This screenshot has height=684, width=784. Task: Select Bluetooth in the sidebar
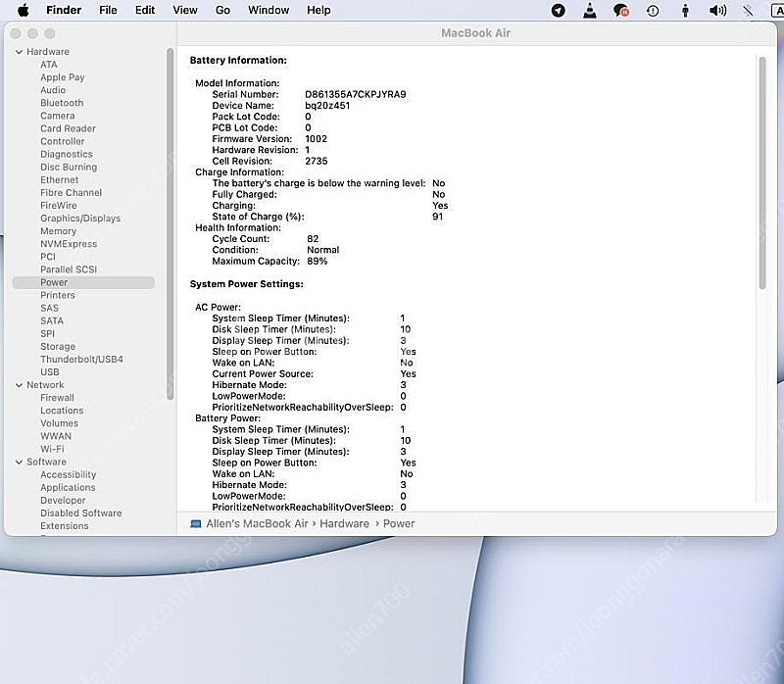(x=62, y=103)
